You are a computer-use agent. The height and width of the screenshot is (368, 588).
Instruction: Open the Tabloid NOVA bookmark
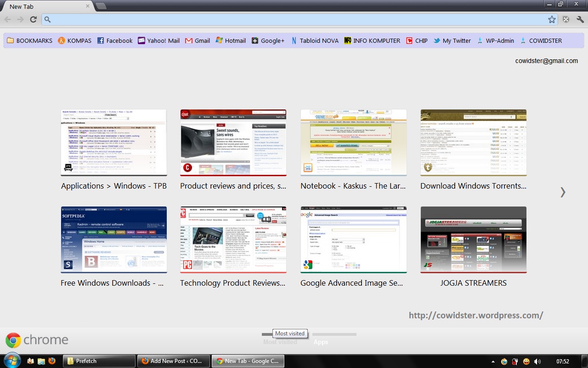(x=315, y=40)
